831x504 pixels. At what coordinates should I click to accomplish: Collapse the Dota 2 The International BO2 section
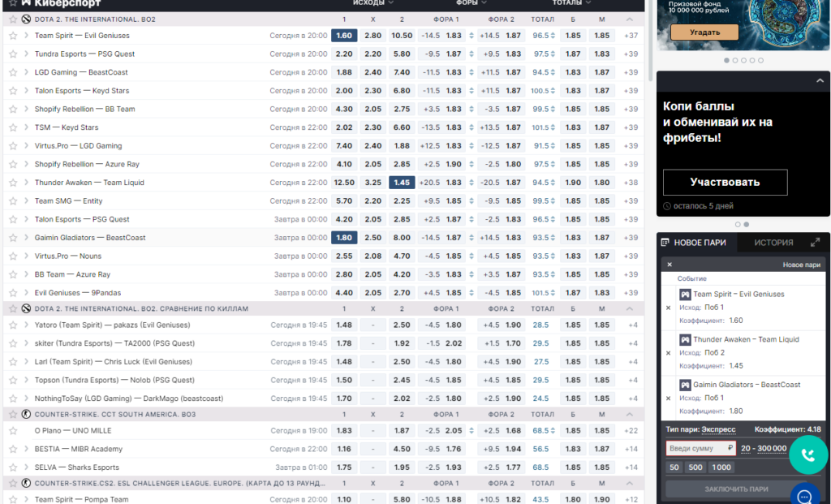629,19
